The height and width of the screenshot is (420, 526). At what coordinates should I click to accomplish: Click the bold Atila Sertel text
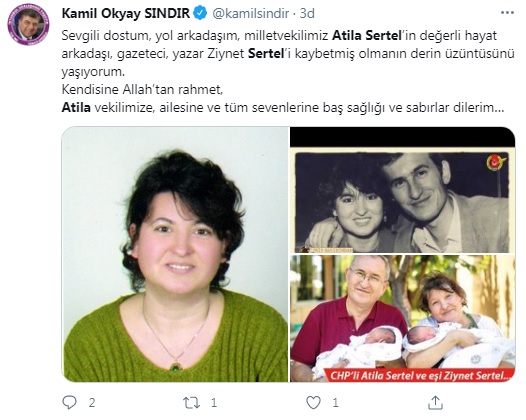point(367,36)
